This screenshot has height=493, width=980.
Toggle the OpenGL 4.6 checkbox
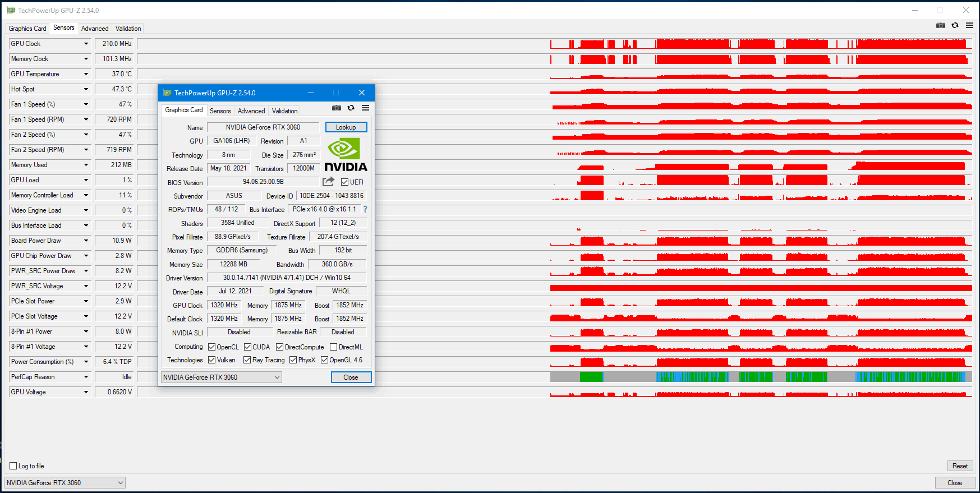(324, 360)
